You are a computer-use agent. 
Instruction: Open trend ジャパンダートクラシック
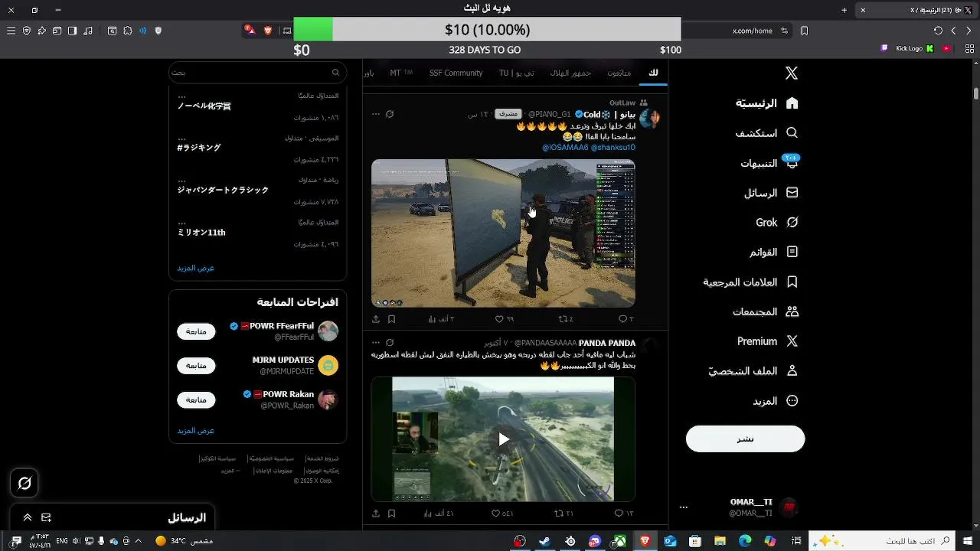click(x=223, y=190)
